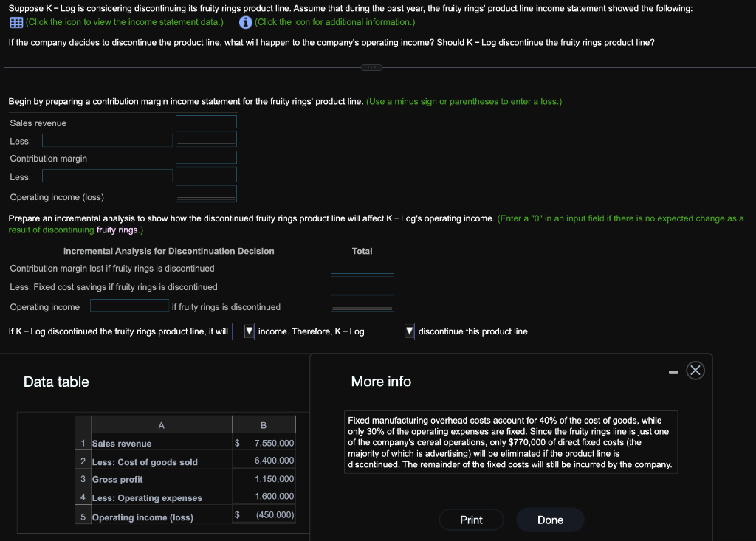Image resolution: width=756 pixels, height=541 pixels.
Task: Minimize the More info dialog
Action: (673, 372)
